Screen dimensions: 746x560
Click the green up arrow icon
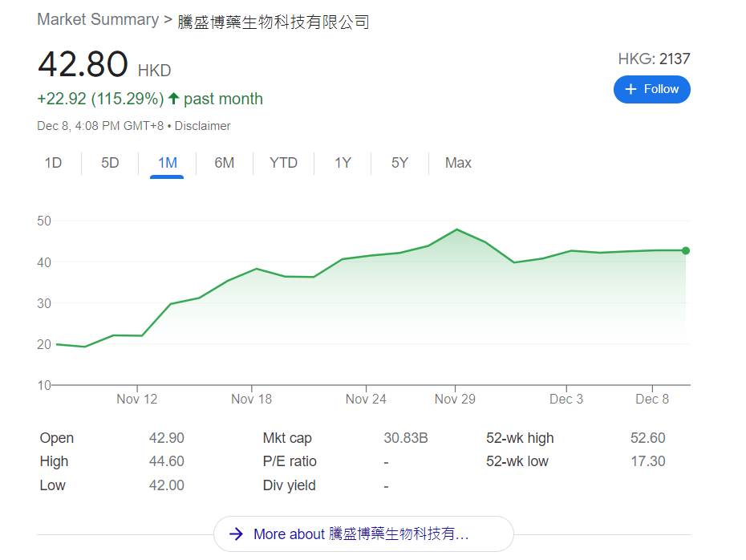[x=173, y=99]
